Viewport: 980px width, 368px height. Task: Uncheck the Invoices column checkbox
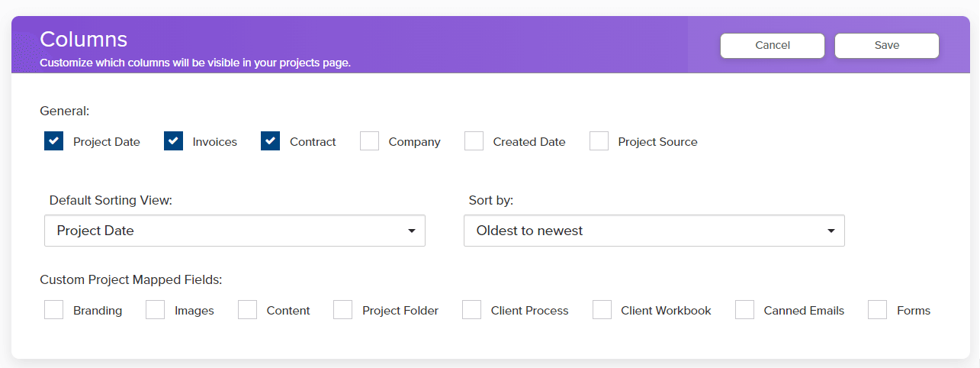tap(174, 141)
